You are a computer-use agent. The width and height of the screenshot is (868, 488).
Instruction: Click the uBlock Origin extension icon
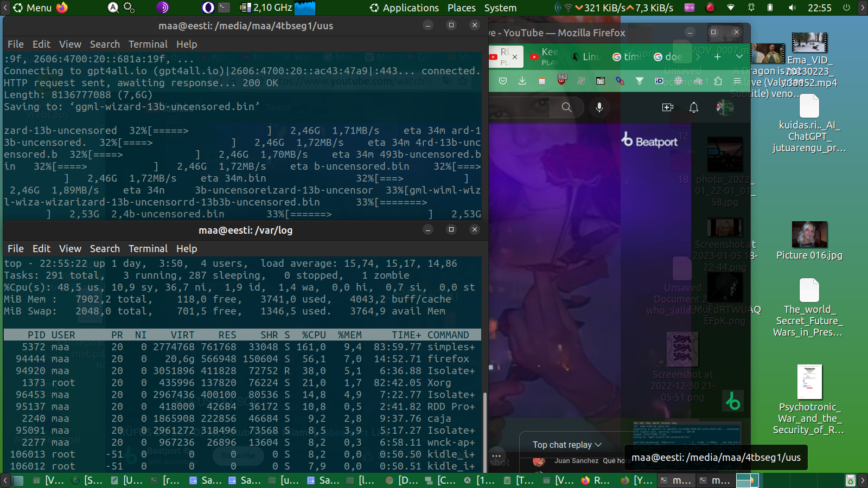click(x=562, y=80)
